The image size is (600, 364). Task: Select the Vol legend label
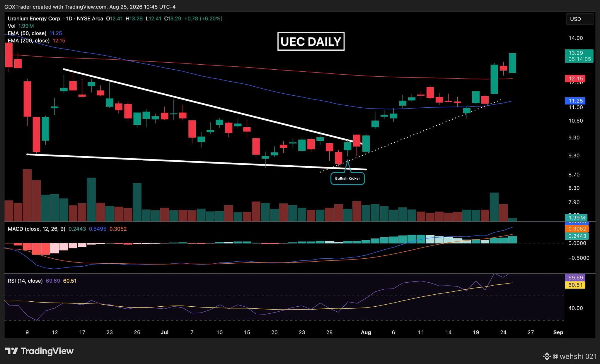coord(11,26)
